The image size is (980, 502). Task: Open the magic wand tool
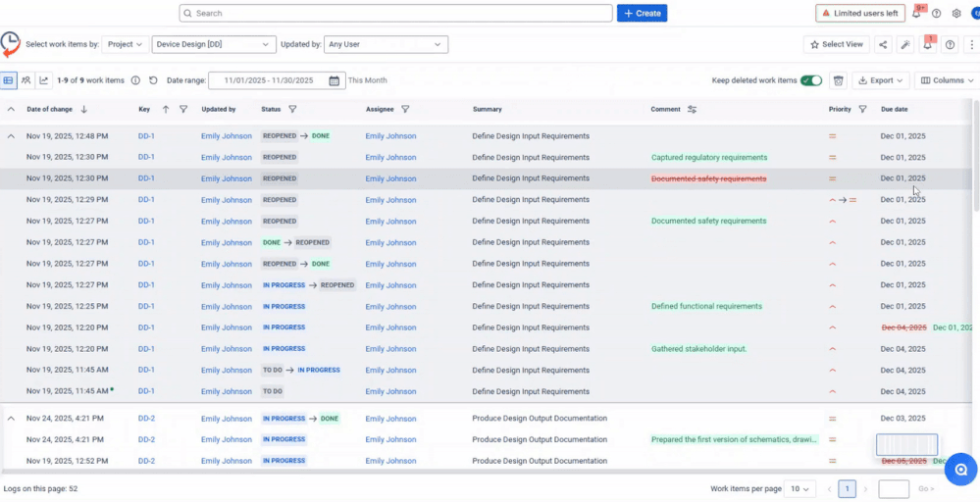[905, 44]
